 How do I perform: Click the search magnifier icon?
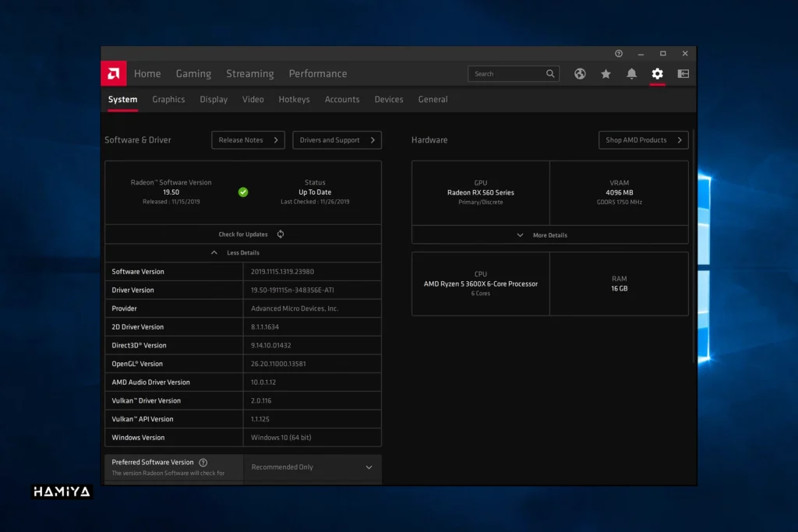point(550,74)
